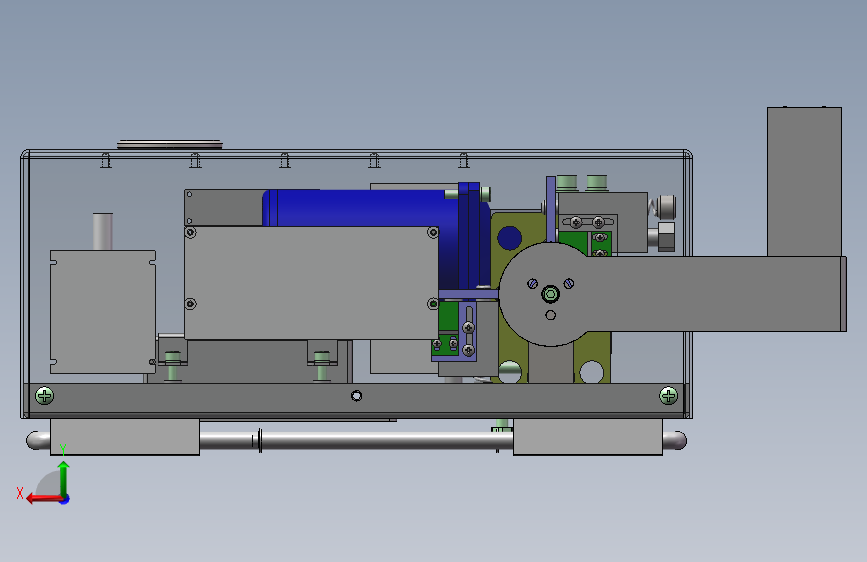The image size is (867, 562).
Task: Select the hex bolt at the center of the round arm hub
Action: coord(550,294)
